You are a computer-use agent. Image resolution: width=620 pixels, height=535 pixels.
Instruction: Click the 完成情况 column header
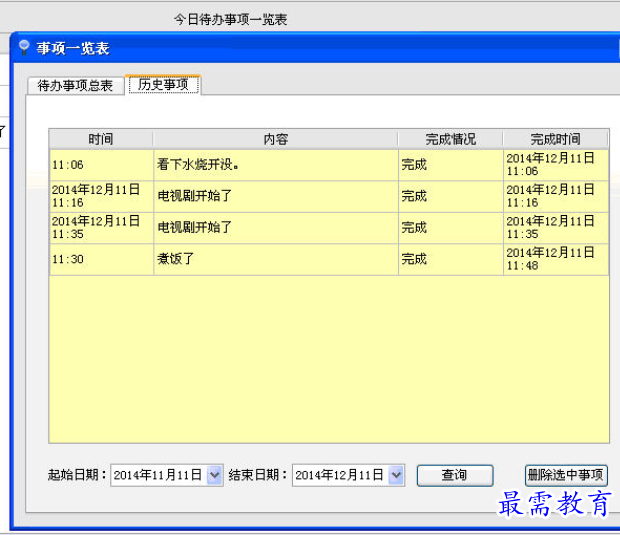[450, 139]
